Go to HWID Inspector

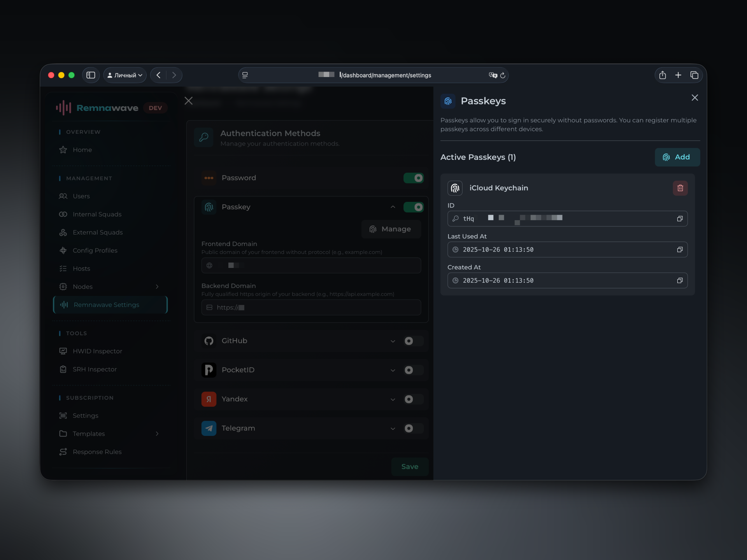pos(97,351)
